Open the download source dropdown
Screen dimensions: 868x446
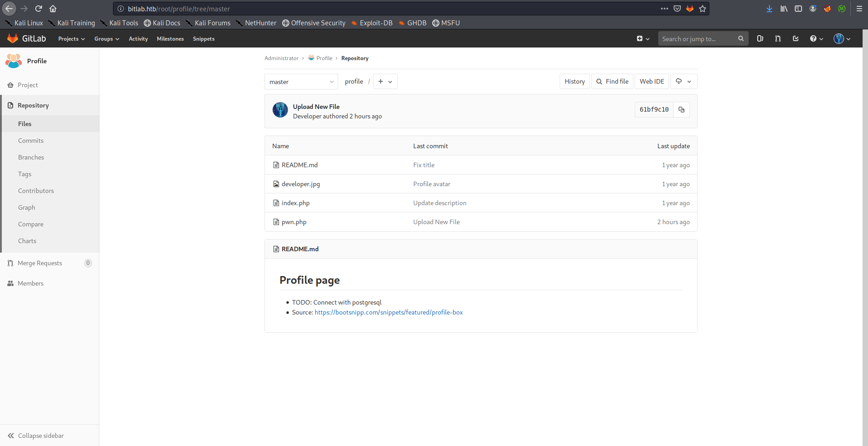683,82
